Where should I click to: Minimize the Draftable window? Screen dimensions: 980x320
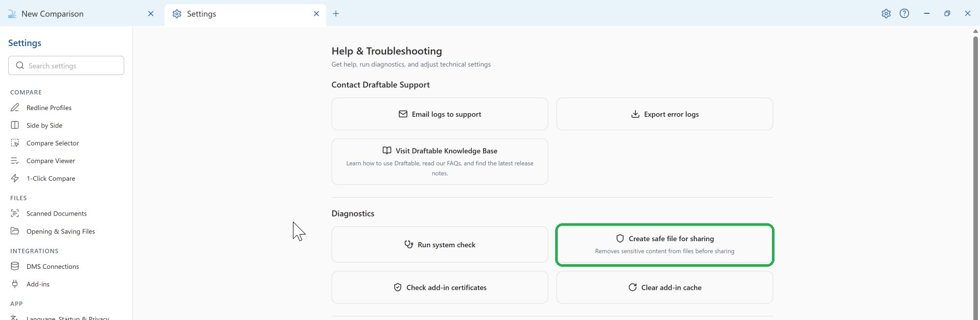pyautogui.click(x=927, y=14)
